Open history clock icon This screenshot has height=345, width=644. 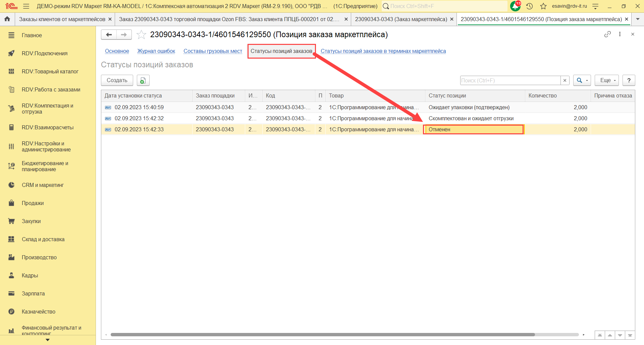tap(530, 6)
